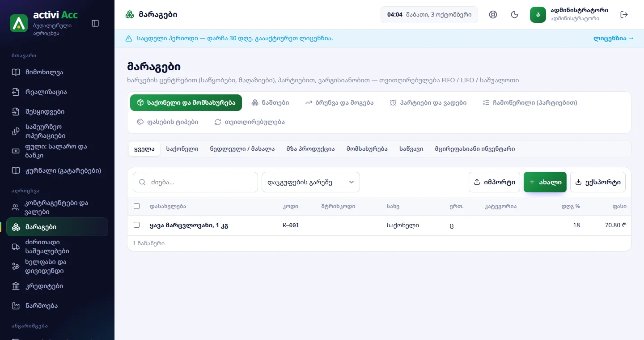Screen dimensions: 644x340
Task: Open ხელფასი და დივიდენდი in sidebar
Action: [57, 267]
